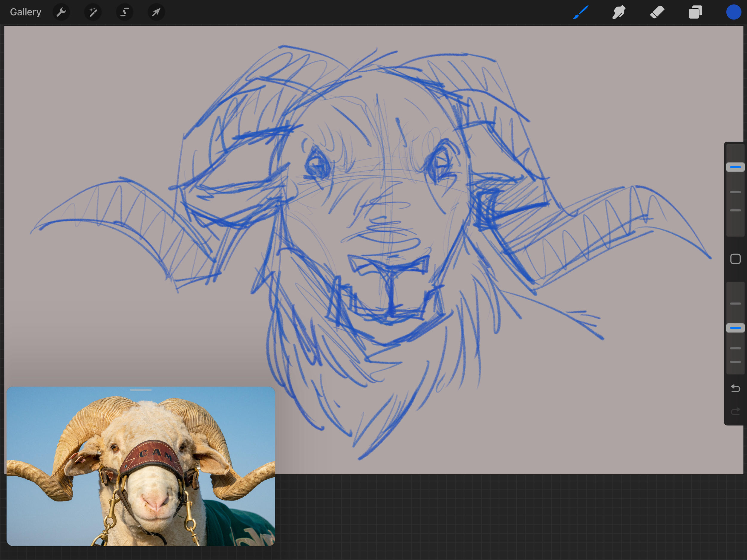Toggle the square Modify button on sidebar
Image resolution: width=747 pixels, height=560 pixels.
coord(735,259)
